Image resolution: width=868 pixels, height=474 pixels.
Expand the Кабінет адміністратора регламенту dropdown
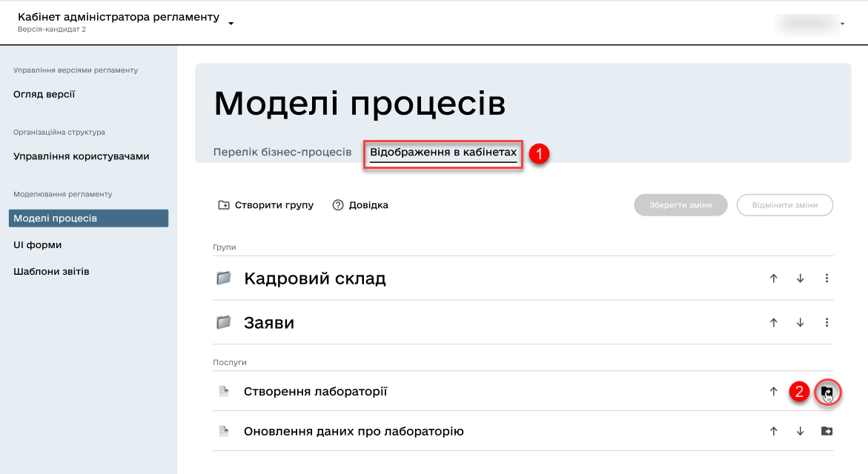(231, 23)
